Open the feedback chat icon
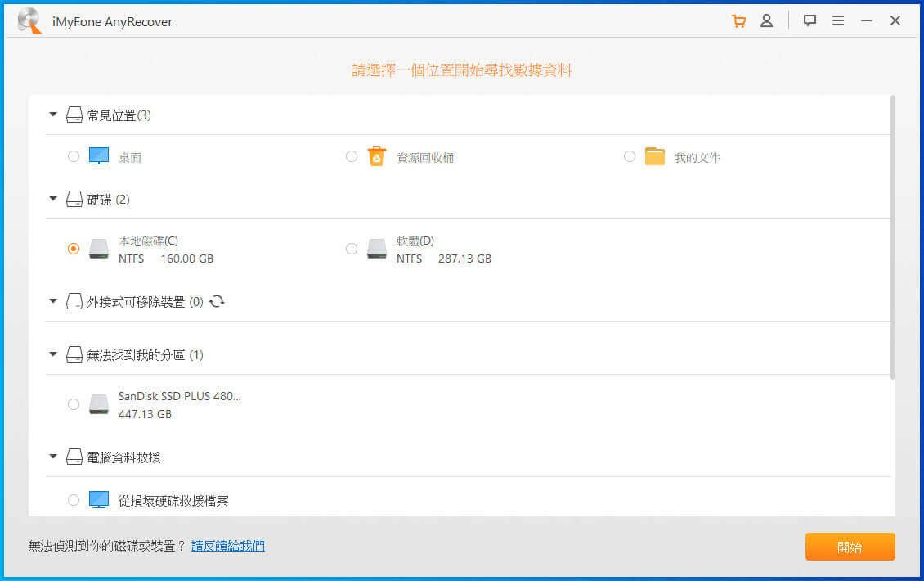 [x=810, y=21]
